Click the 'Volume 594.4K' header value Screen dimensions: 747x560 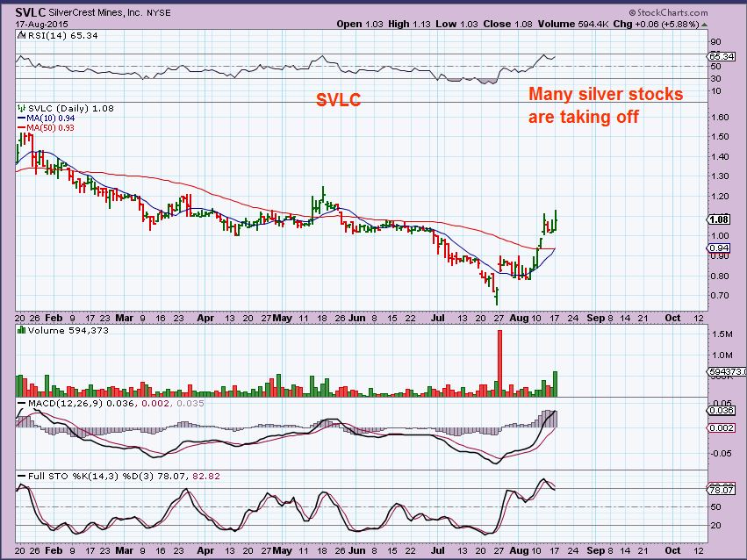(573, 24)
